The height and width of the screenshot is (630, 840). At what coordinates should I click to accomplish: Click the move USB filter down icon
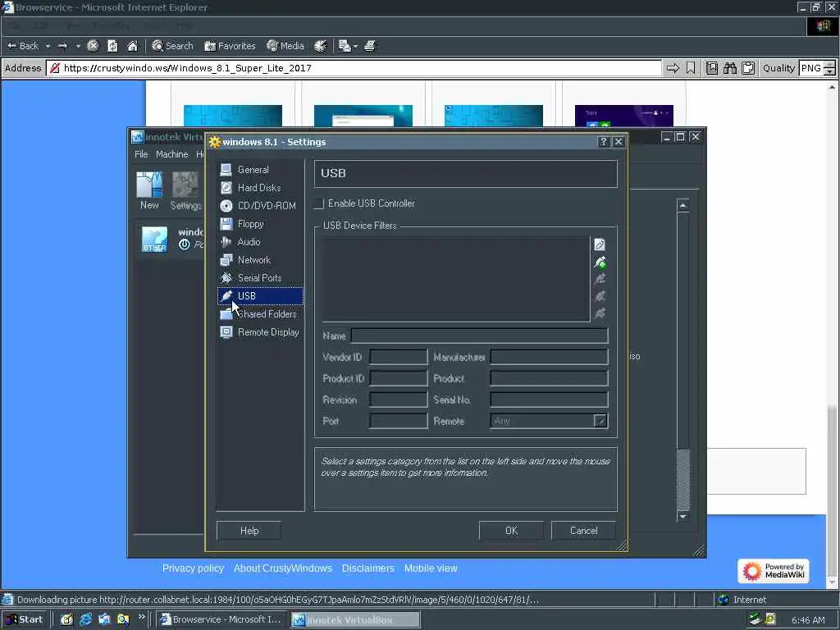(600, 313)
